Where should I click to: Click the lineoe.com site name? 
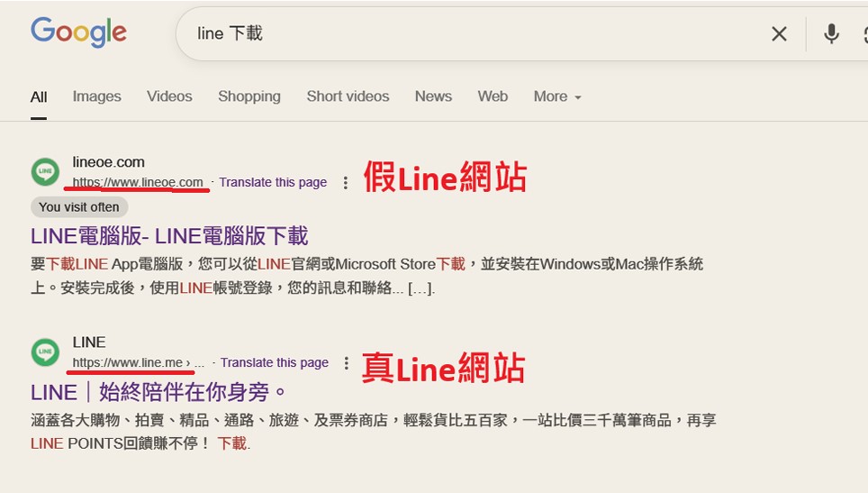click(x=108, y=162)
